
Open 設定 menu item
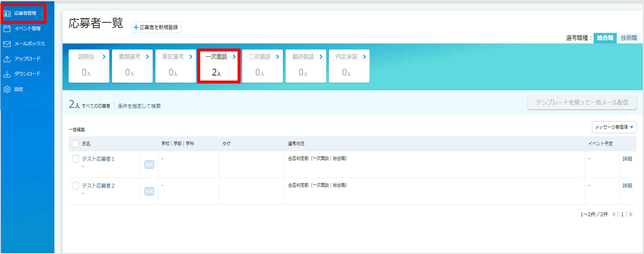click(x=19, y=89)
